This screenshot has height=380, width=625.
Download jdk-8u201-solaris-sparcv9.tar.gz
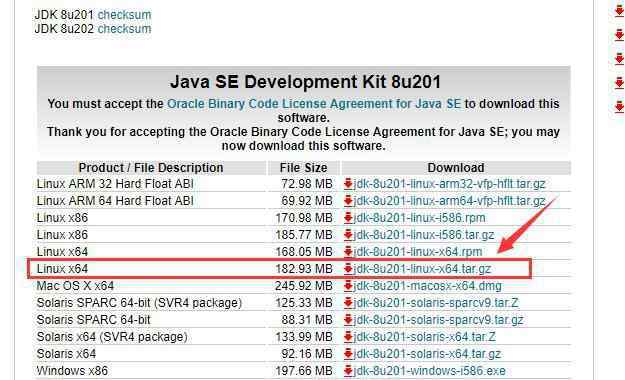tap(438, 320)
